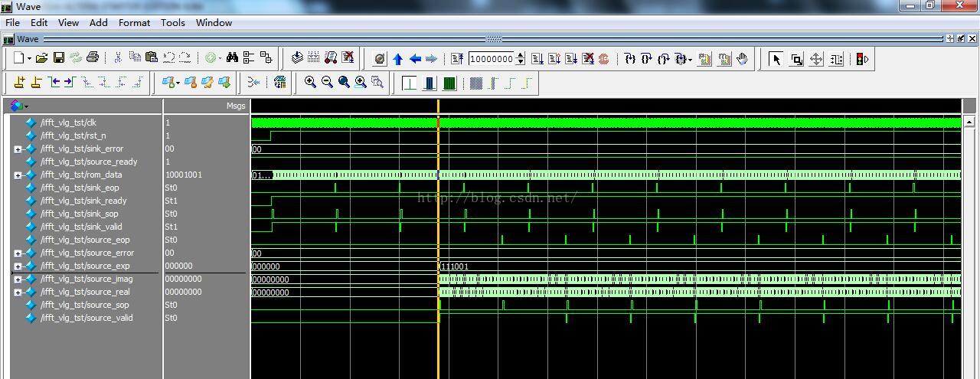The width and height of the screenshot is (980, 379).
Task: Open the Window menu
Action: (x=214, y=22)
